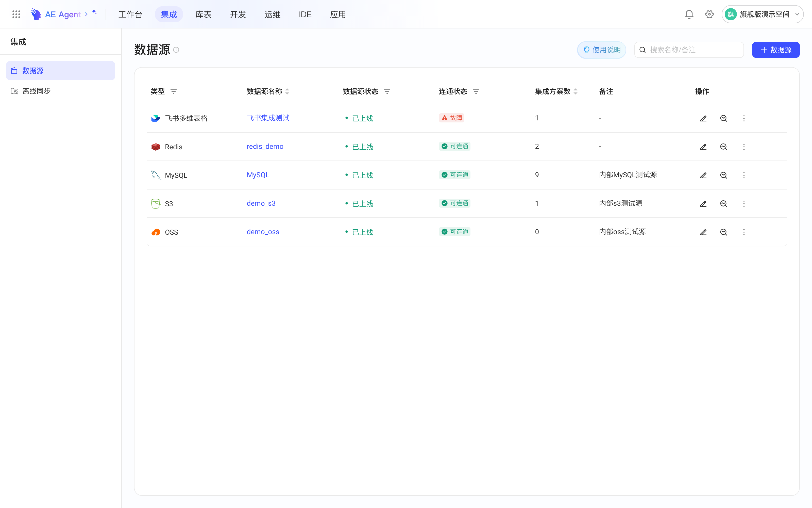The image size is (812, 508).
Task: Open the 类型 column filter
Action: pyautogui.click(x=174, y=92)
